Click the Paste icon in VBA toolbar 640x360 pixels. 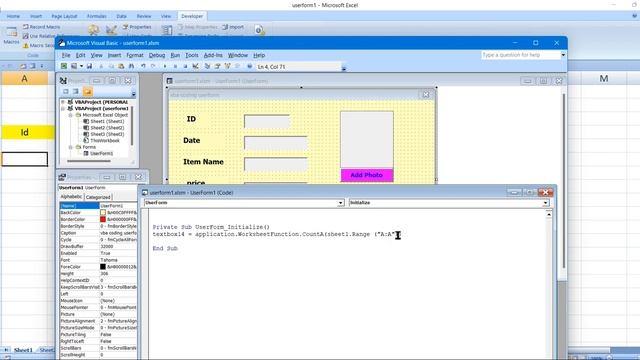(x=121, y=66)
